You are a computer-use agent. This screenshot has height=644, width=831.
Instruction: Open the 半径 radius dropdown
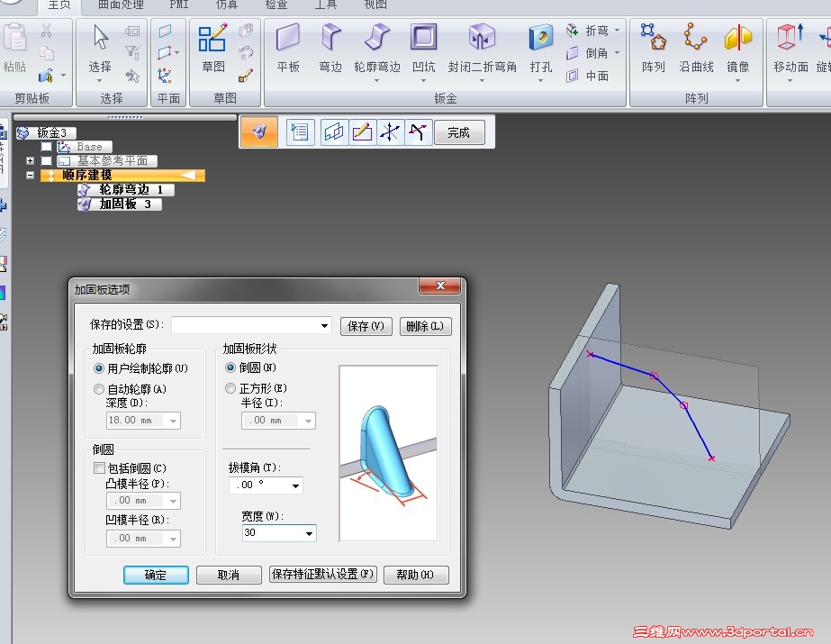(x=309, y=421)
